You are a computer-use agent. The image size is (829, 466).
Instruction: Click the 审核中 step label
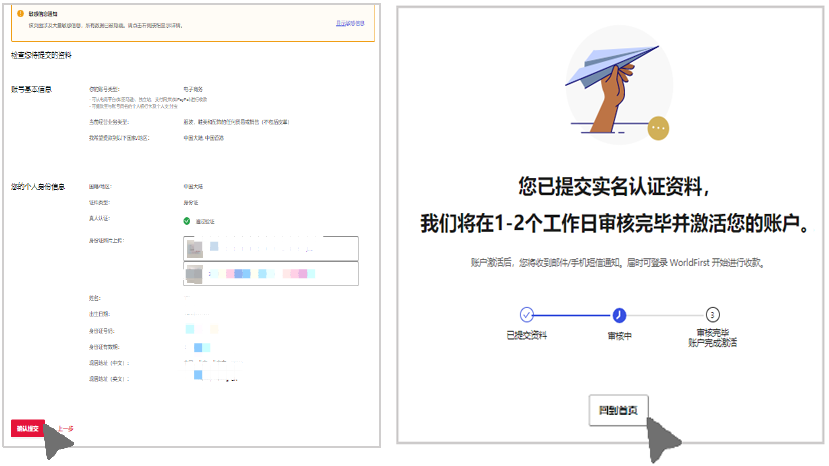point(619,336)
